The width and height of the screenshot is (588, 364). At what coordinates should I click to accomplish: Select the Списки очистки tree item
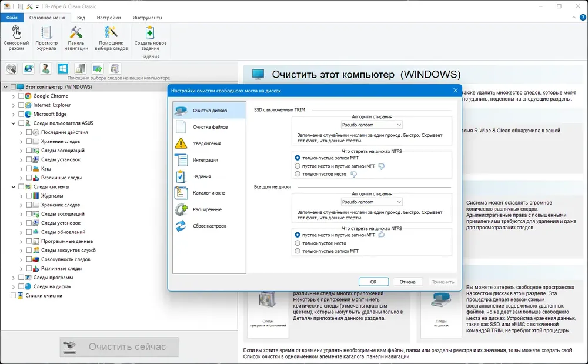(44, 296)
